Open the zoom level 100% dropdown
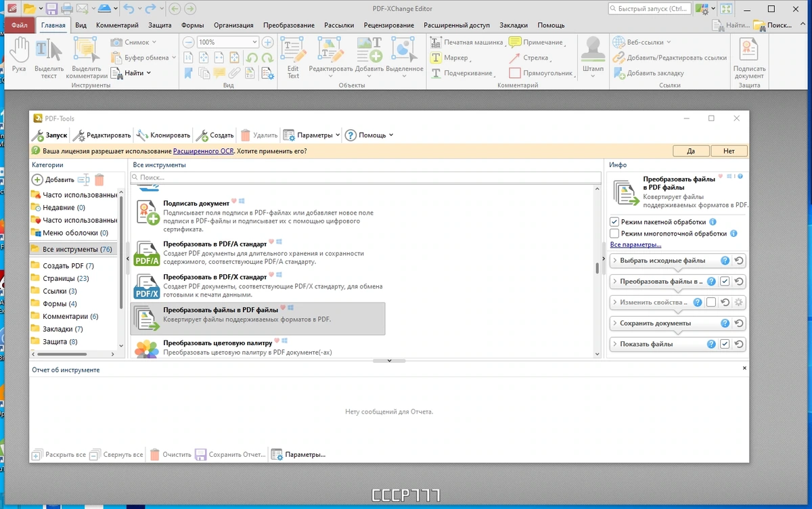Image resolution: width=812 pixels, height=509 pixels. click(254, 42)
